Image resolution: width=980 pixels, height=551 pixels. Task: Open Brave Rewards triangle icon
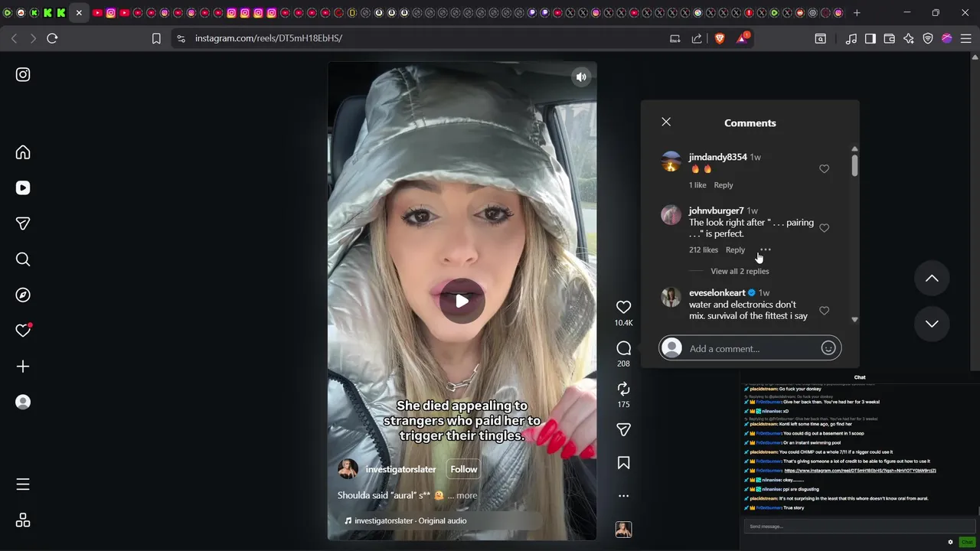[x=742, y=37]
